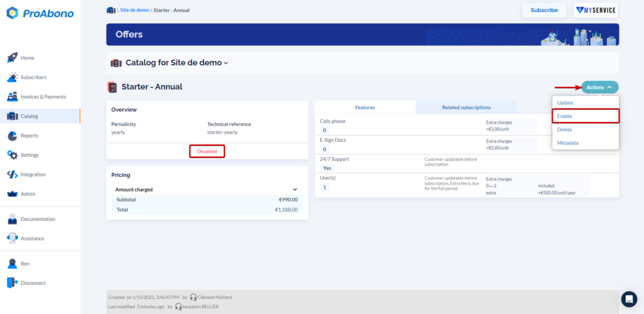
Task: Click the Settings gears icon
Action: coord(13,155)
